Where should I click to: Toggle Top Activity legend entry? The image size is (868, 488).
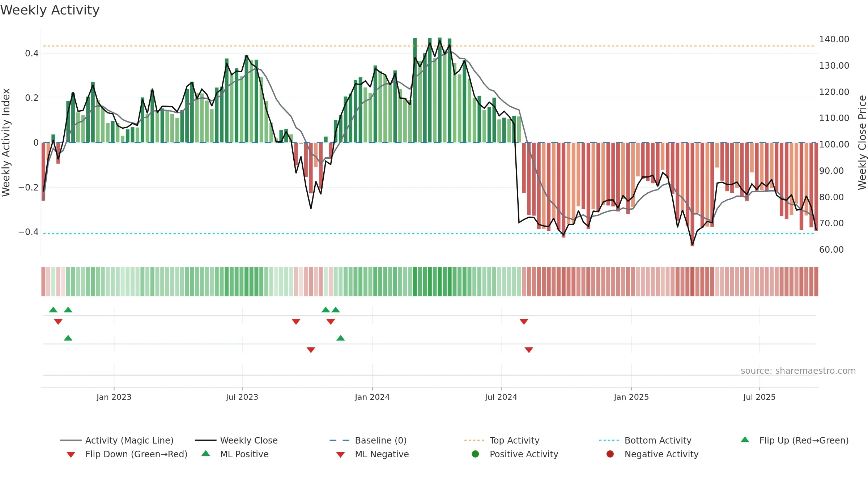tap(502, 440)
